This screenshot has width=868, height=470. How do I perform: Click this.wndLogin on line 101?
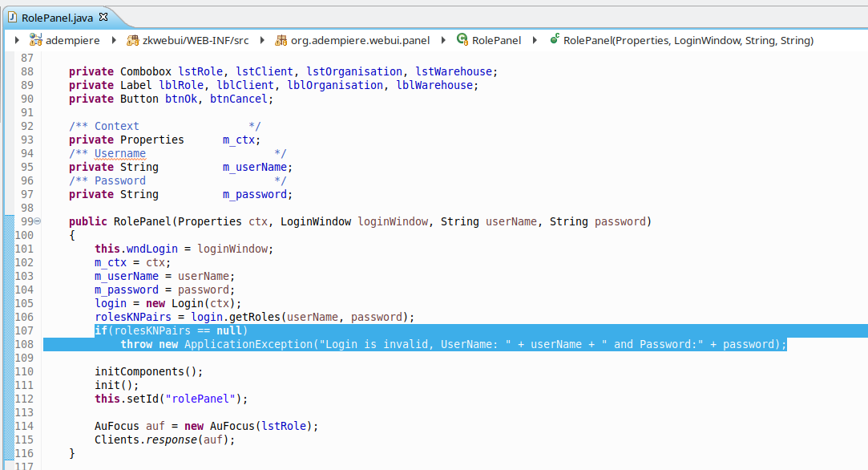136,249
